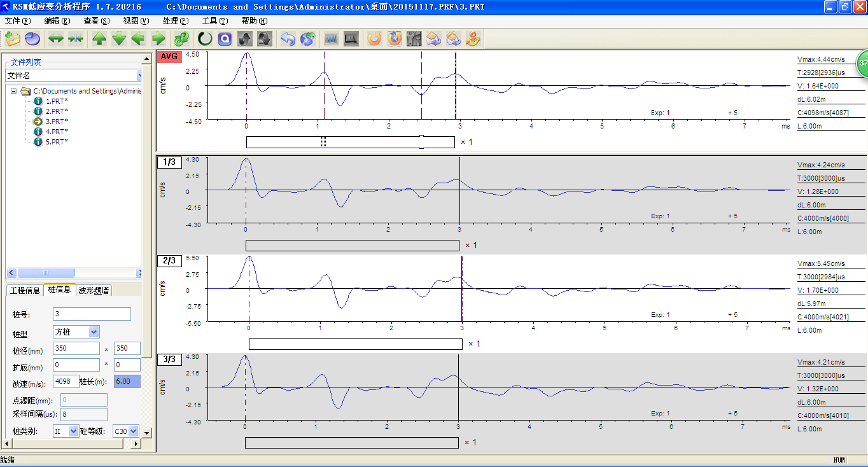Select the 2/3 waveform label
Viewport: 868px width, 467px height.
pos(169,260)
